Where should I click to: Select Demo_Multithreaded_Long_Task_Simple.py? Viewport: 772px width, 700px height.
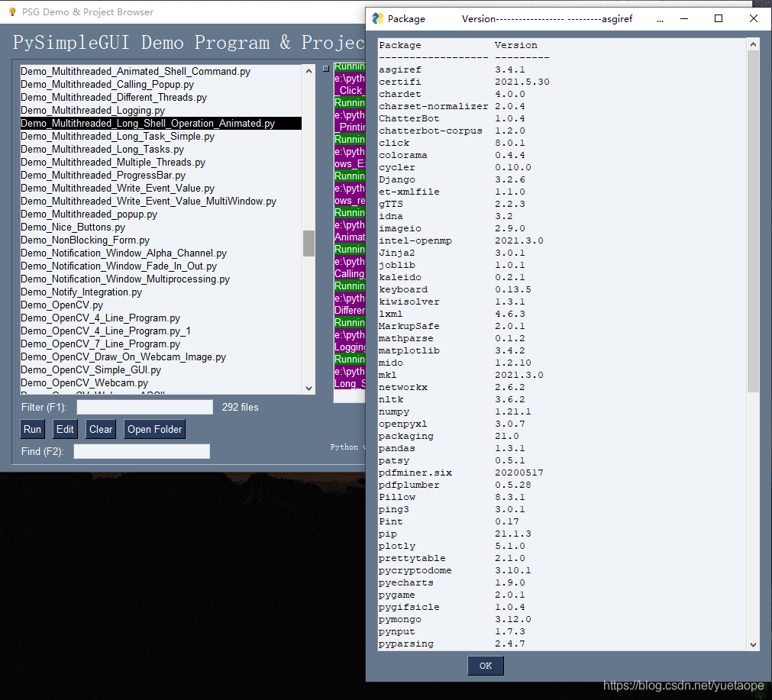pos(160,137)
